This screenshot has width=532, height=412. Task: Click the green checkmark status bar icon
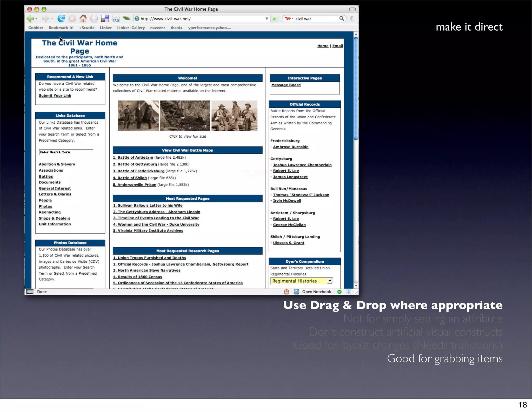point(339,292)
